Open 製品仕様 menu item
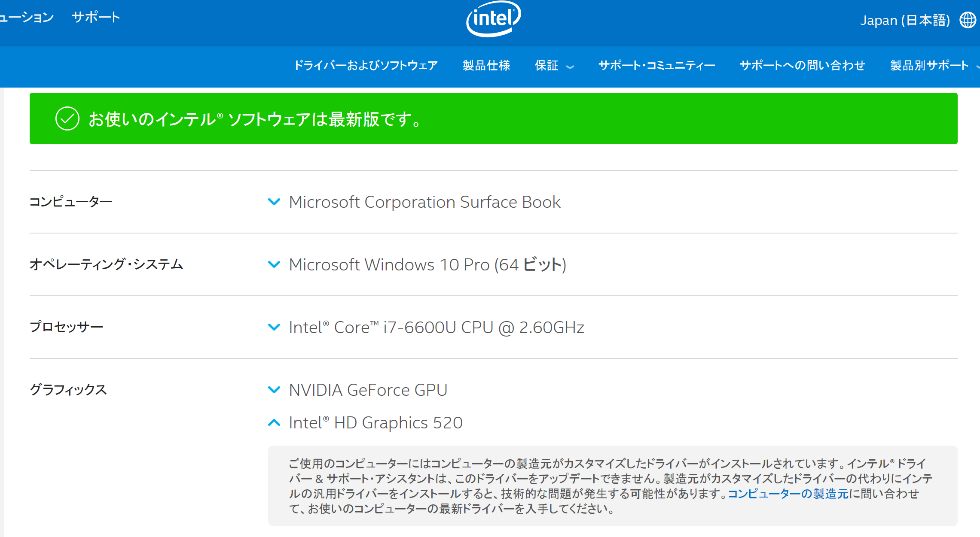This screenshot has width=980, height=537. pyautogui.click(x=486, y=65)
